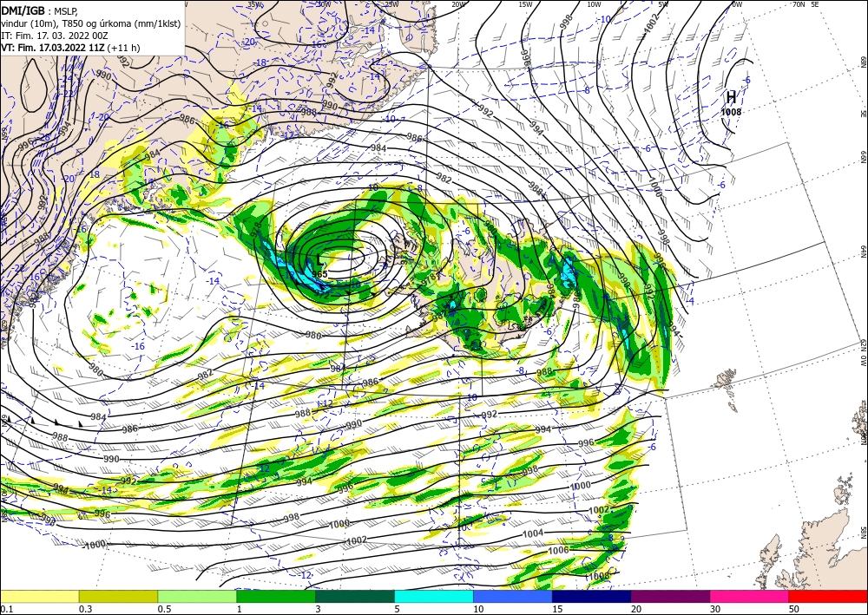Click the purple 20–30 legend color band

tap(670, 596)
